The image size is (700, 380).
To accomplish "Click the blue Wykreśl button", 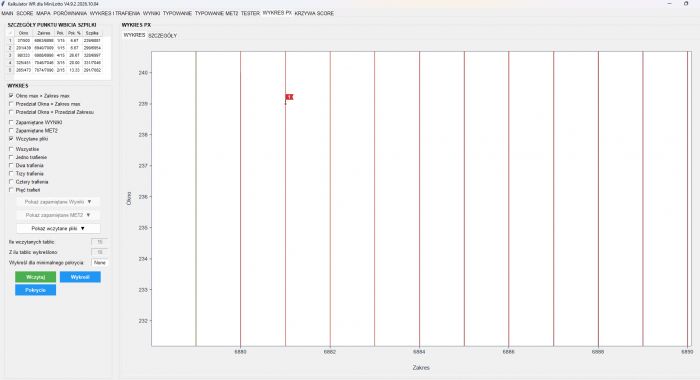I will click(80, 277).
